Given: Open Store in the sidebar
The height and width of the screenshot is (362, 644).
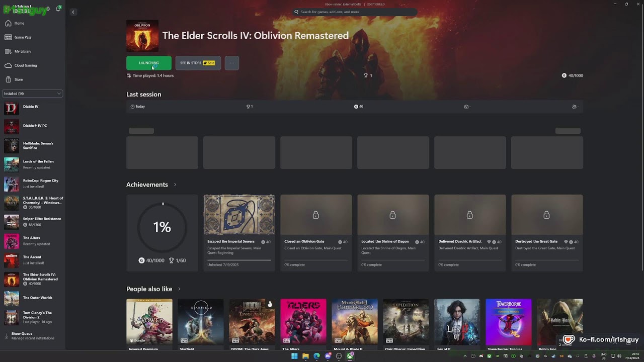Looking at the screenshot, I should pyautogui.click(x=33, y=79).
